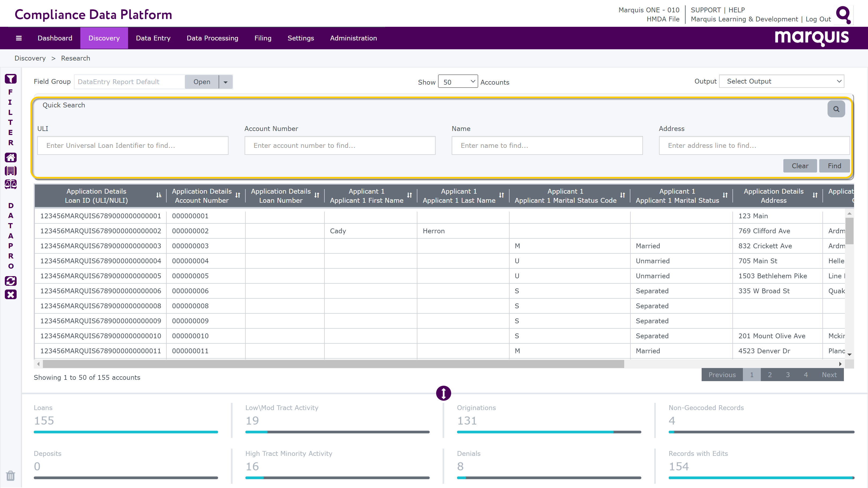Click the Field Group text field

click(129, 82)
